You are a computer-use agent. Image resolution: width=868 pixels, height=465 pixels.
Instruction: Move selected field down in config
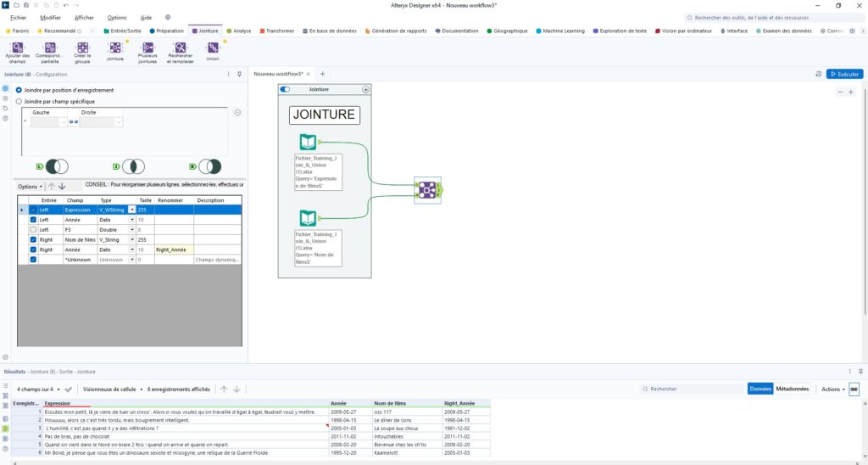(x=62, y=186)
